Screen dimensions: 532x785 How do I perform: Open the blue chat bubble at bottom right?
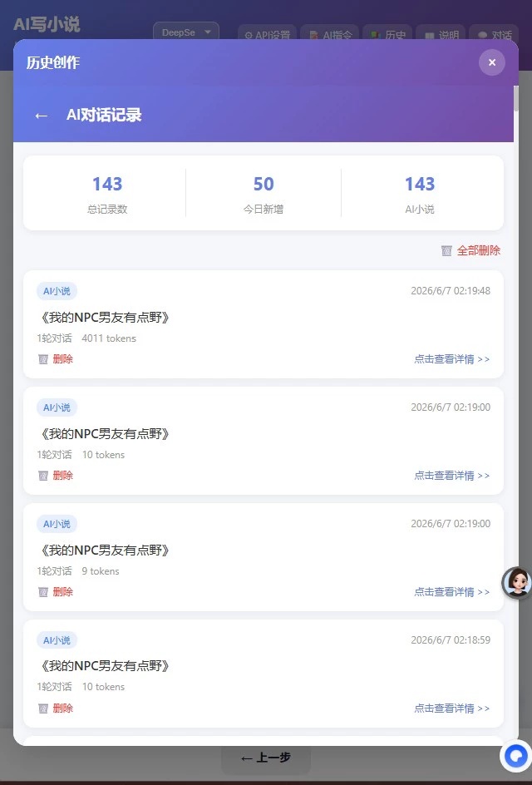[x=516, y=755]
